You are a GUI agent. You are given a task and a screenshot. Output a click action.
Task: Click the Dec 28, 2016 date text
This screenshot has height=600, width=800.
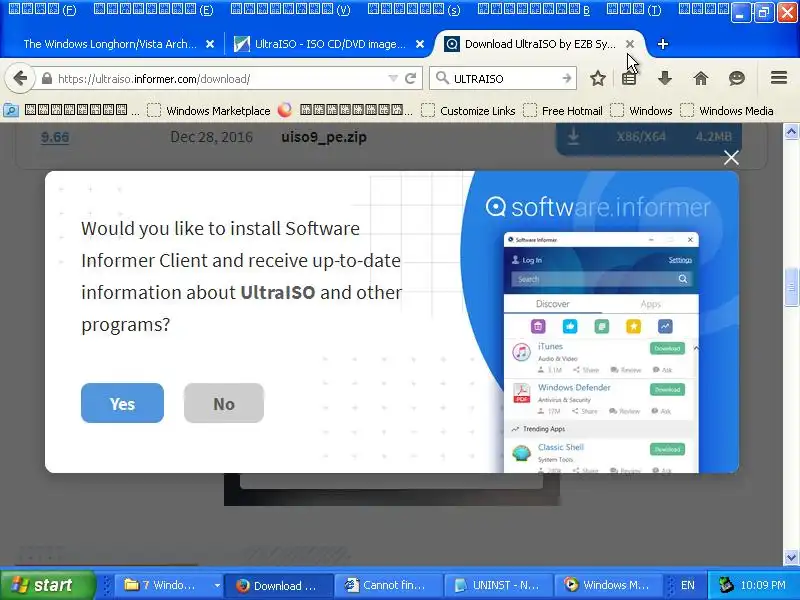[x=211, y=137]
